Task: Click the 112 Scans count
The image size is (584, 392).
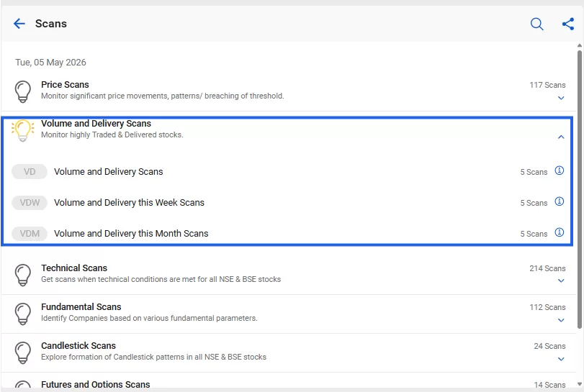Action: pyautogui.click(x=547, y=307)
